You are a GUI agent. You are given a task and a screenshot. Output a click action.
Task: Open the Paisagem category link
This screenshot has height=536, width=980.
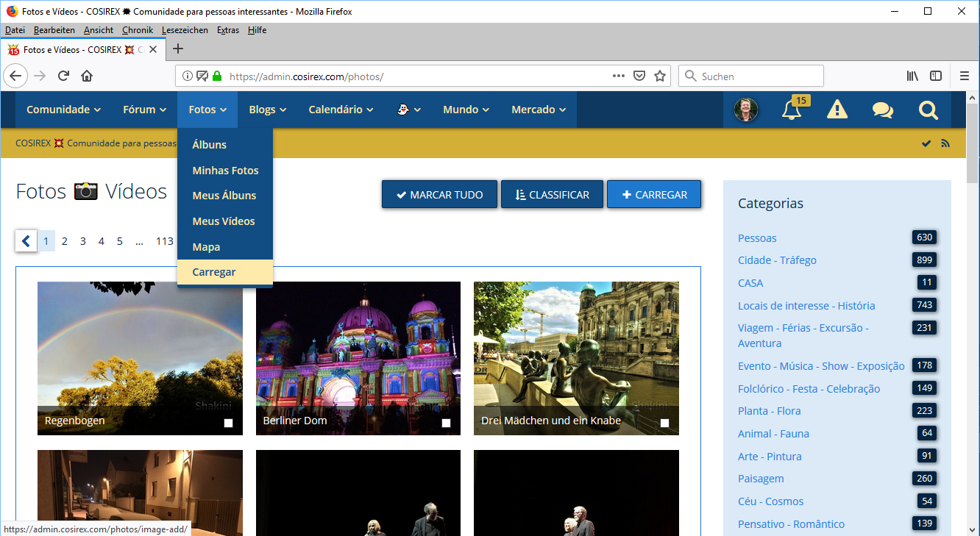coord(761,479)
